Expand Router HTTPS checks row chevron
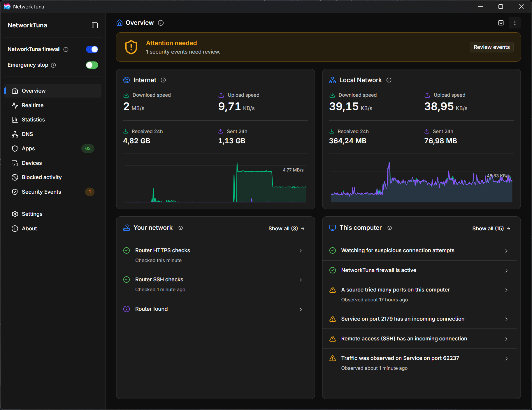Image resolution: width=532 pixels, height=410 pixels. tap(301, 251)
